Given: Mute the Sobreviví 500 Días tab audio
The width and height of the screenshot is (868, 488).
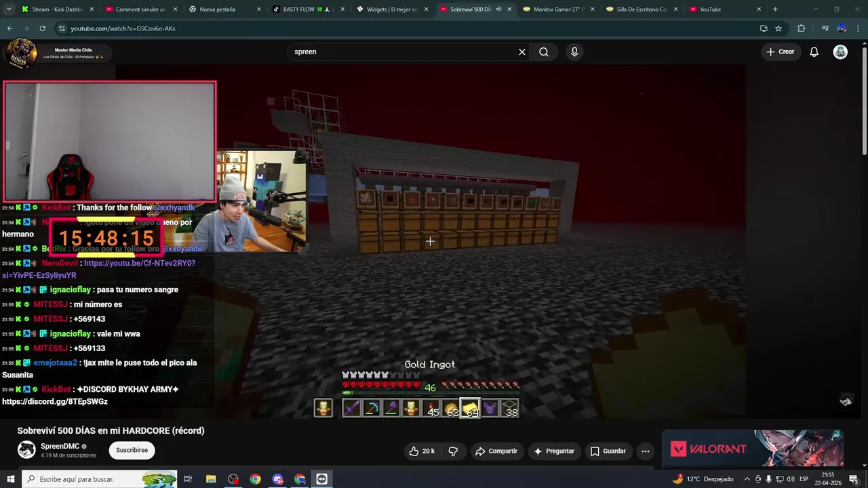Looking at the screenshot, I should point(498,9).
